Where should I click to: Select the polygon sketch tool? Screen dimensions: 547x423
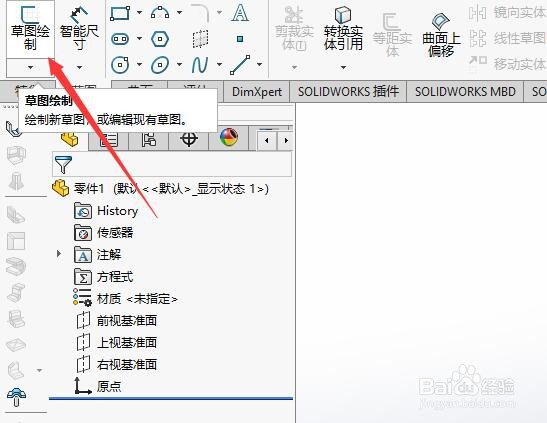click(x=160, y=39)
